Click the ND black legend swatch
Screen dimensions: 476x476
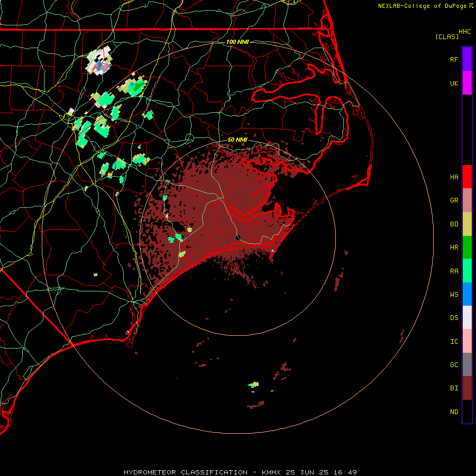click(x=467, y=411)
